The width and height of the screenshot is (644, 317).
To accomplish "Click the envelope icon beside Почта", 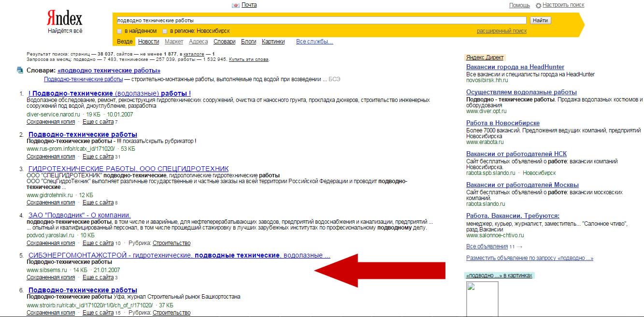I will click(236, 5).
